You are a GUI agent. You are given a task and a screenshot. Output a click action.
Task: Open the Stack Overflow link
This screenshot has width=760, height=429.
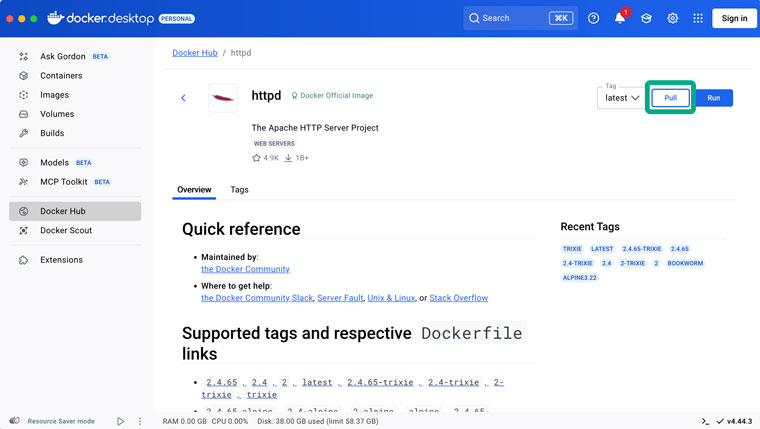(x=459, y=298)
